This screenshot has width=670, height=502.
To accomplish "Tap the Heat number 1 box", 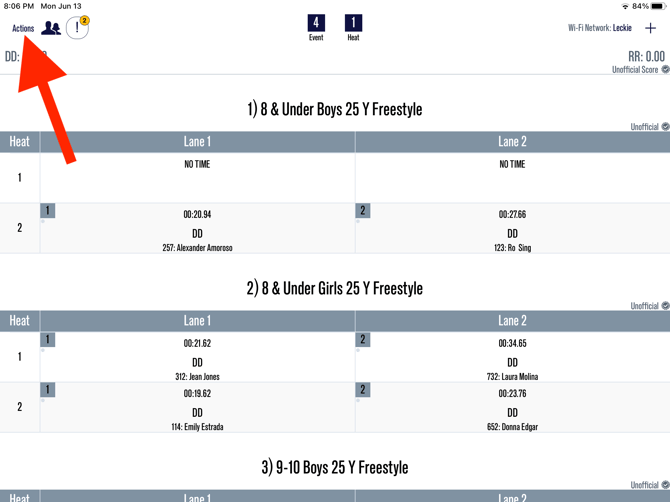I will point(353,23).
